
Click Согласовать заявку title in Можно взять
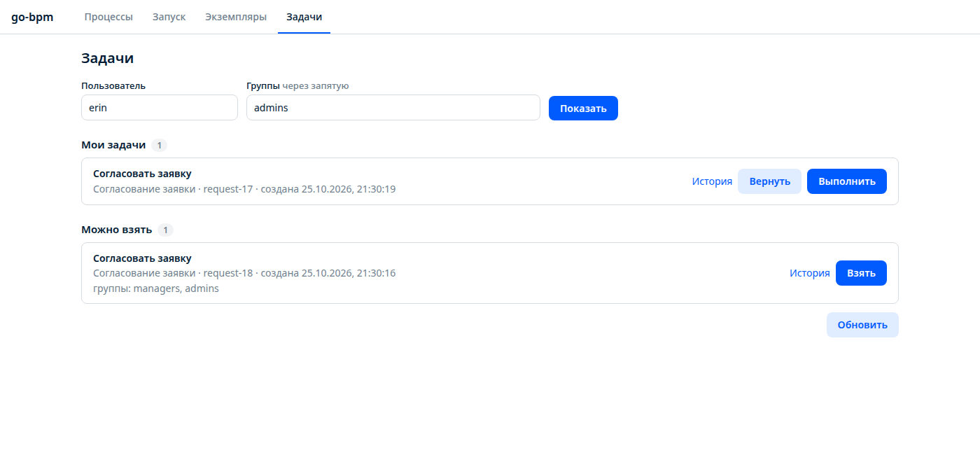(142, 258)
